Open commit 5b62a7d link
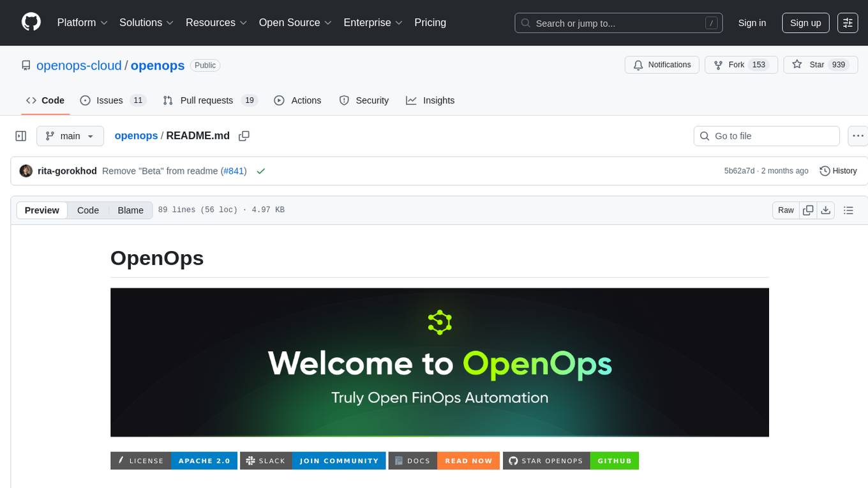 (739, 171)
